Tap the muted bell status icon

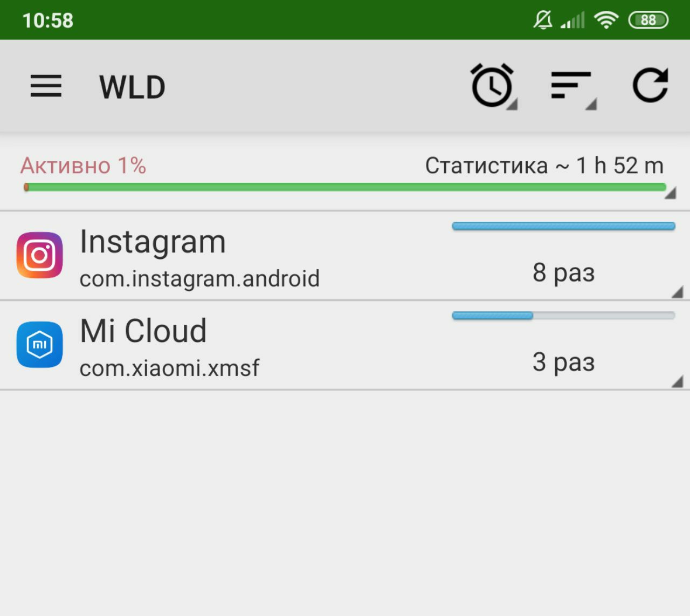coord(543,20)
